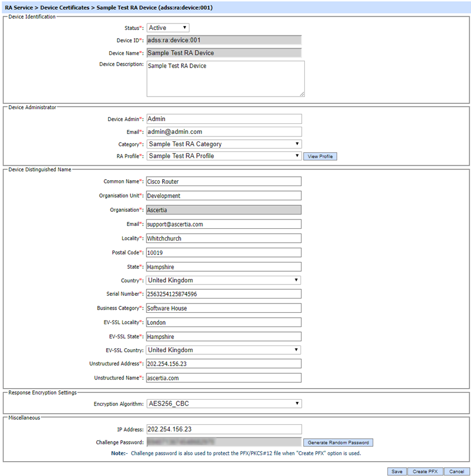Select the Country dropdown

224,280
